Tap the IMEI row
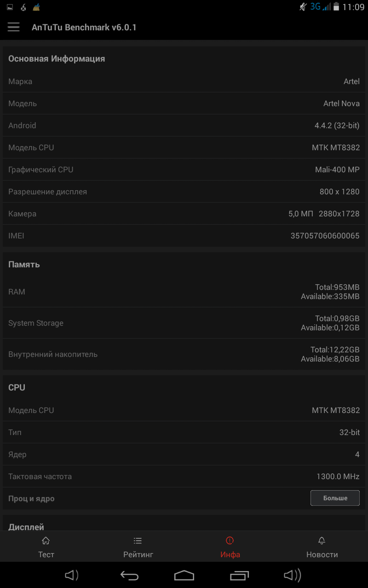Screen dimensions: 368x588 (x=184, y=236)
